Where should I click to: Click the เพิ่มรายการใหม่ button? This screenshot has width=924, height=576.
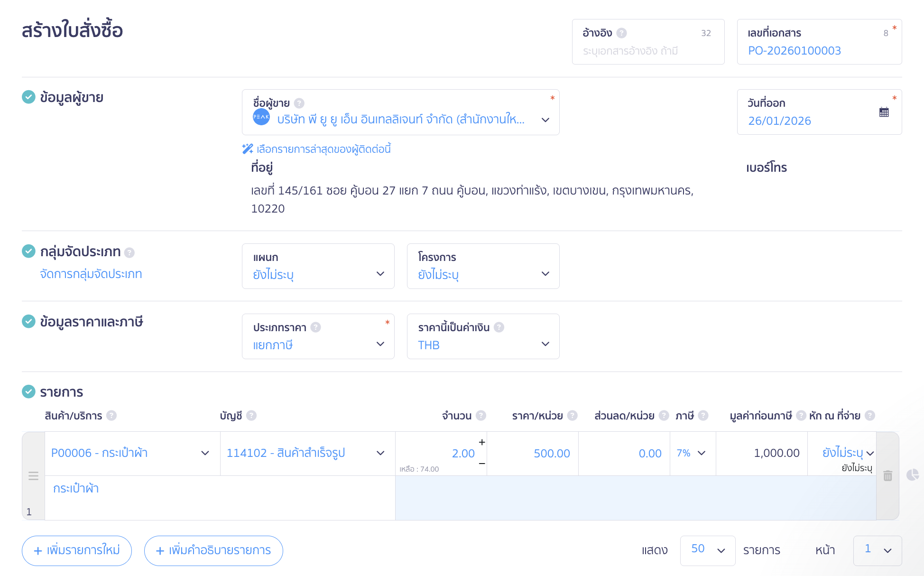tap(77, 550)
